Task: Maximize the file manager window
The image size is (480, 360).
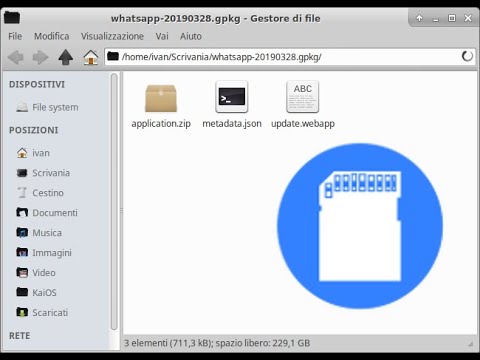Action: coord(452,18)
